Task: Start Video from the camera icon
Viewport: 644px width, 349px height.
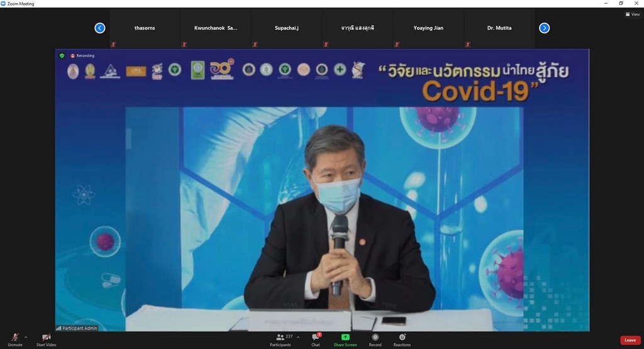Action: click(46, 340)
